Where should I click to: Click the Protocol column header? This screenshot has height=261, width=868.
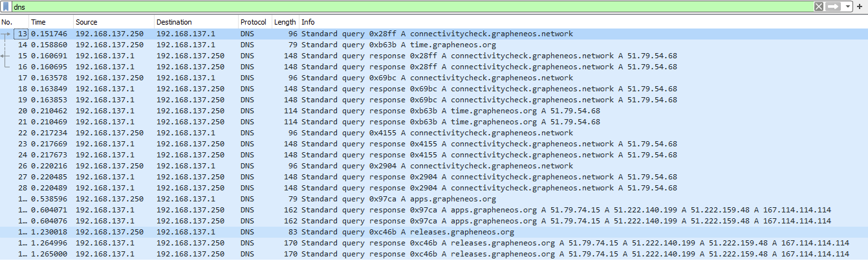[x=253, y=22]
